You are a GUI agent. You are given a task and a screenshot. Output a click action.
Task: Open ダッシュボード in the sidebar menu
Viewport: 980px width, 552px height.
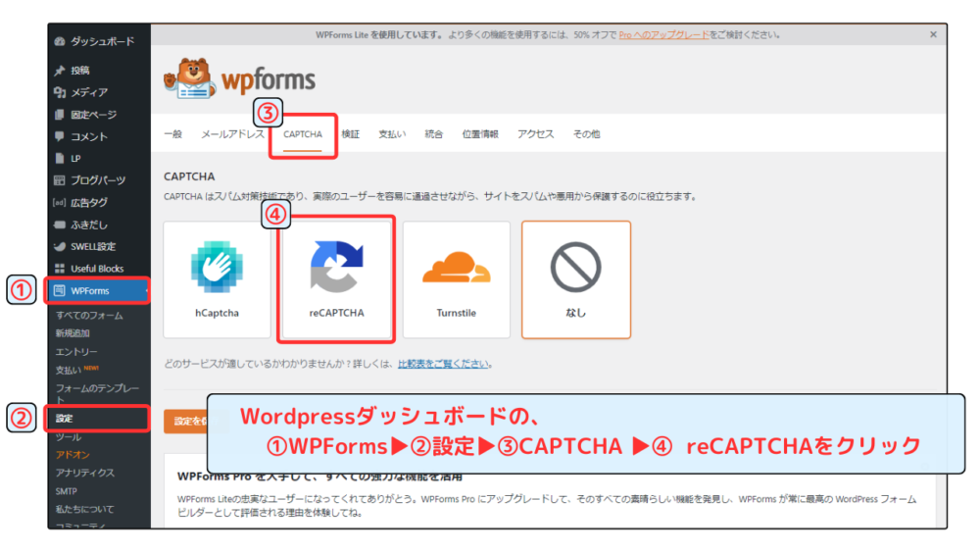point(103,41)
